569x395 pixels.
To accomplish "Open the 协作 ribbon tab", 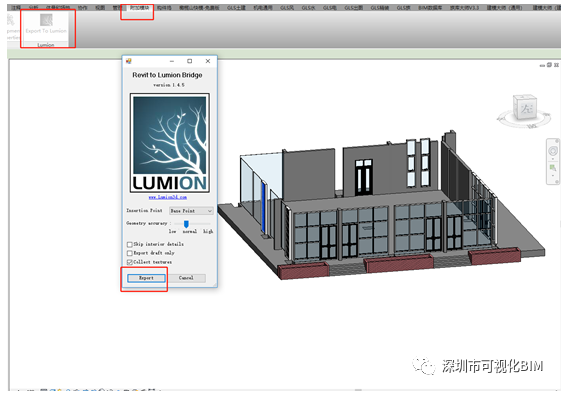I will point(82,7).
